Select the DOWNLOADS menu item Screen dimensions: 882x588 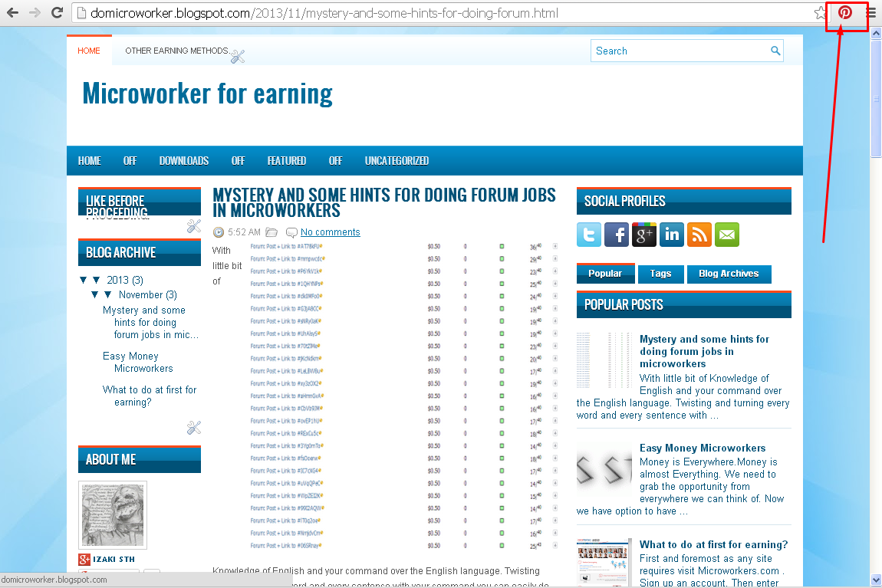(183, 160)
